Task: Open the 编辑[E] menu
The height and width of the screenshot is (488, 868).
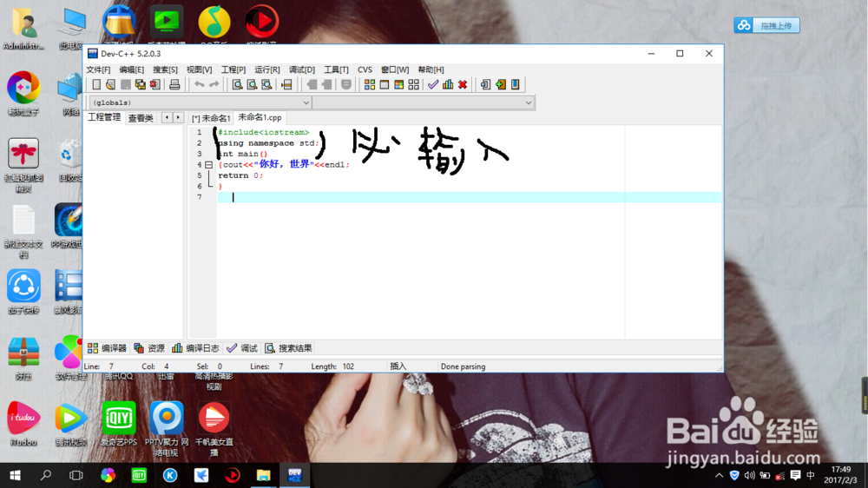Action: [x=132, y=69]
